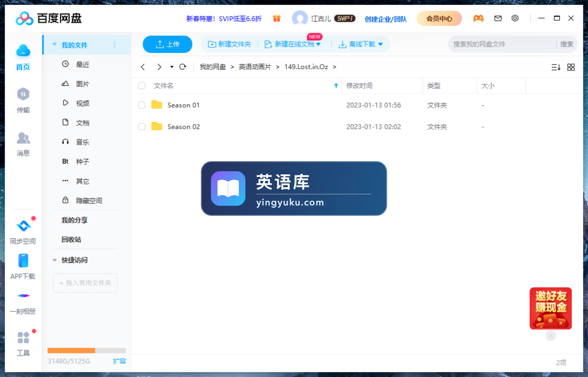Click 创建企业/团队 link

386,19
